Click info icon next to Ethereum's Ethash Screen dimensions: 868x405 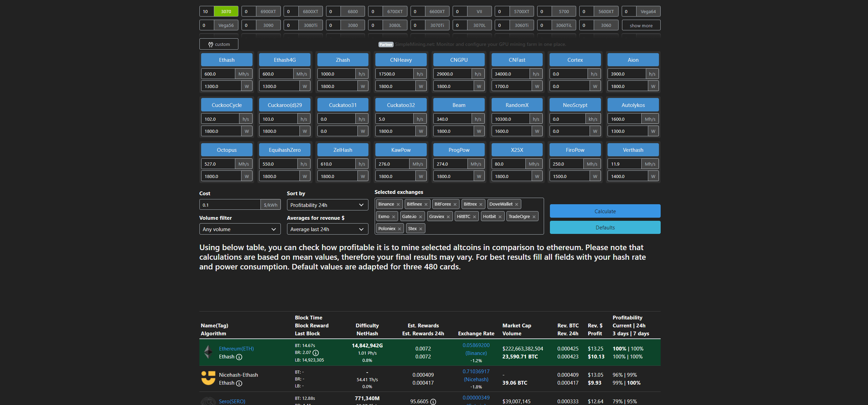coord(239,357)
